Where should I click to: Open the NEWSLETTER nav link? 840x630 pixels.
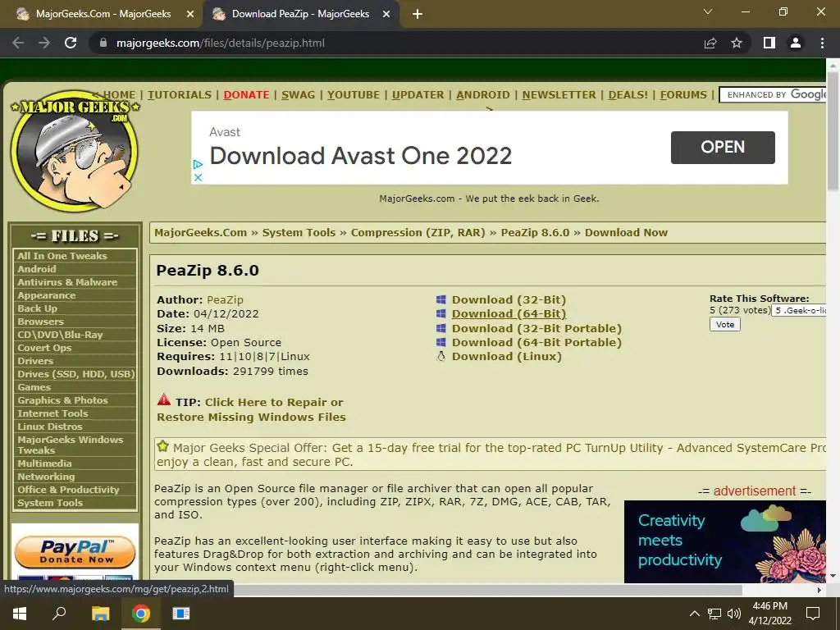click(559, 95)
